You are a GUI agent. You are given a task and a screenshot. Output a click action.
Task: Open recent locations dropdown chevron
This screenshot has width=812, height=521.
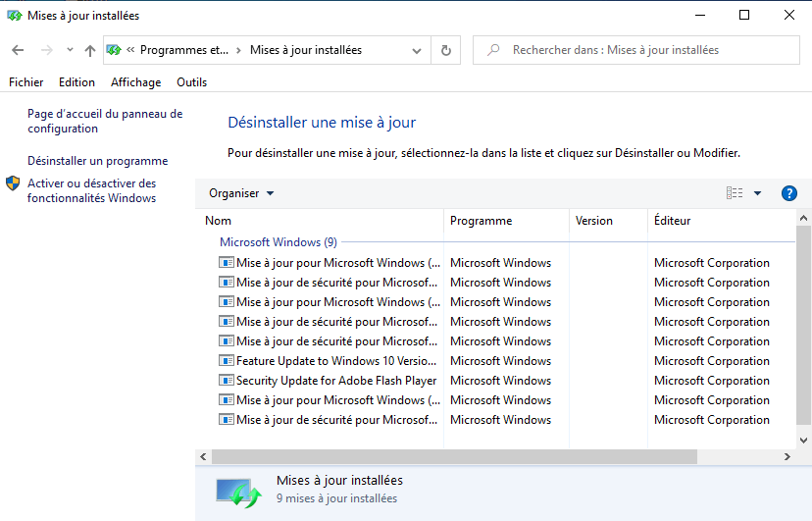point(70,50)
